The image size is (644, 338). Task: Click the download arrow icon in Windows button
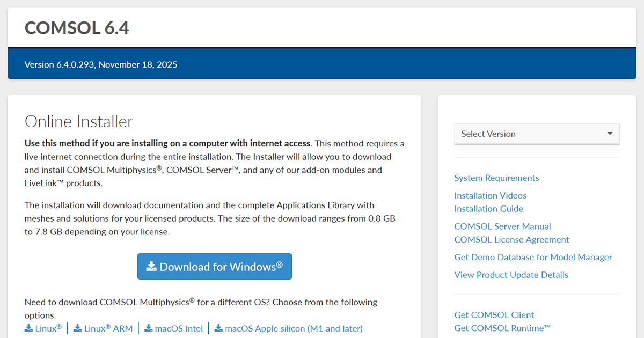click(152, 266)
